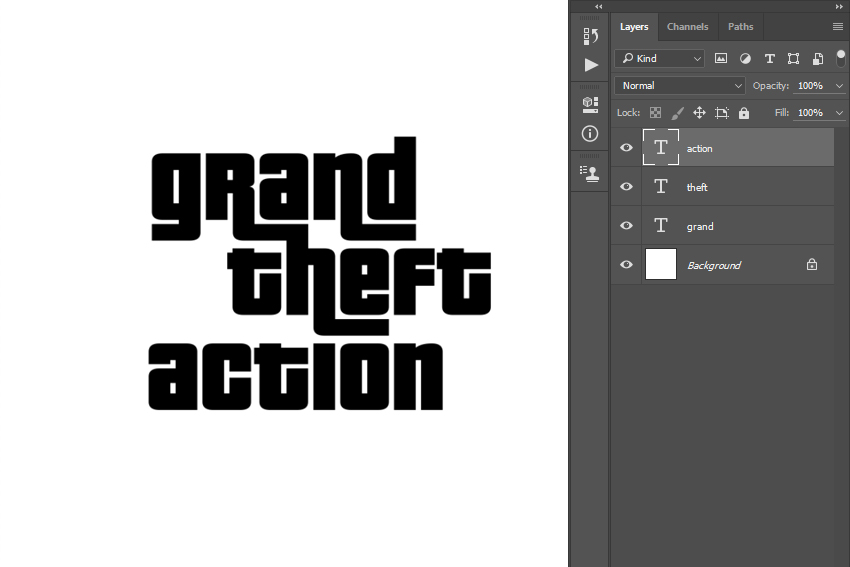
Task: Hide the theft text layer
Action: (627, 187)
